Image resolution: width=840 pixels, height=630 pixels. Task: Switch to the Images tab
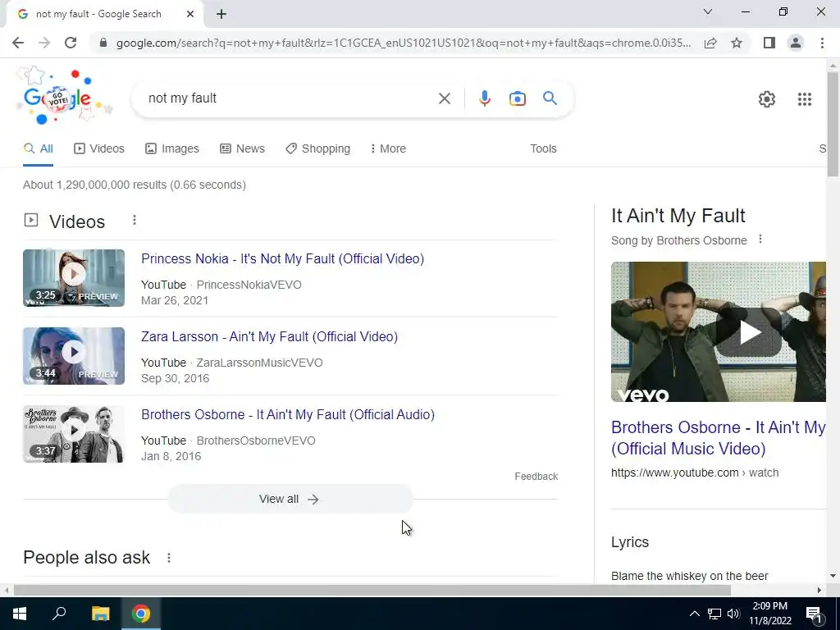172,149
